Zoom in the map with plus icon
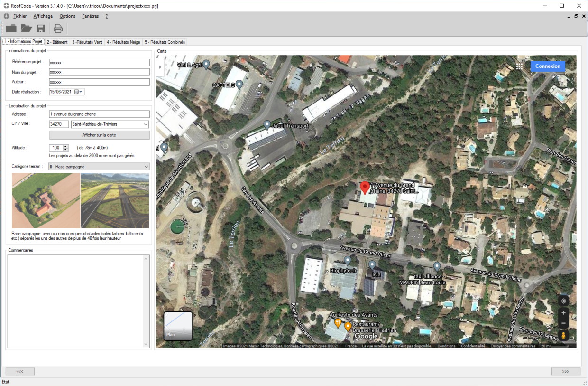 click(x=563, y=313)
